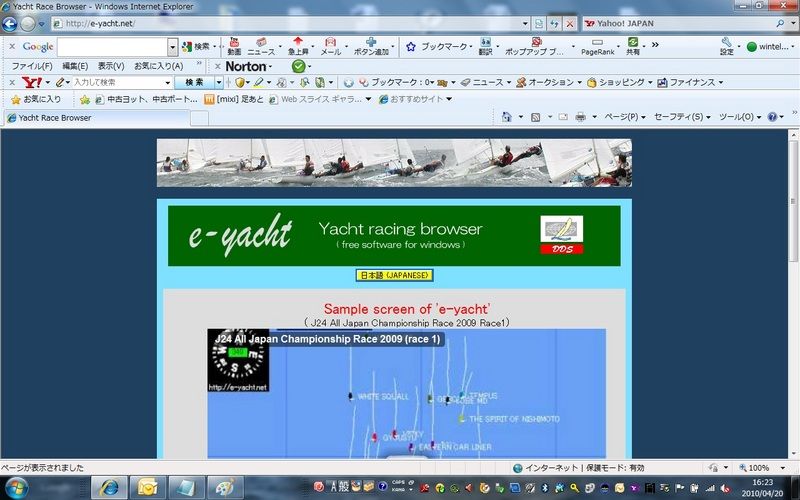Image resolution: width=800 pixels, height=500 pixels.
Task: Open the zoom level 100% dropdown
Action: point(782,467)
